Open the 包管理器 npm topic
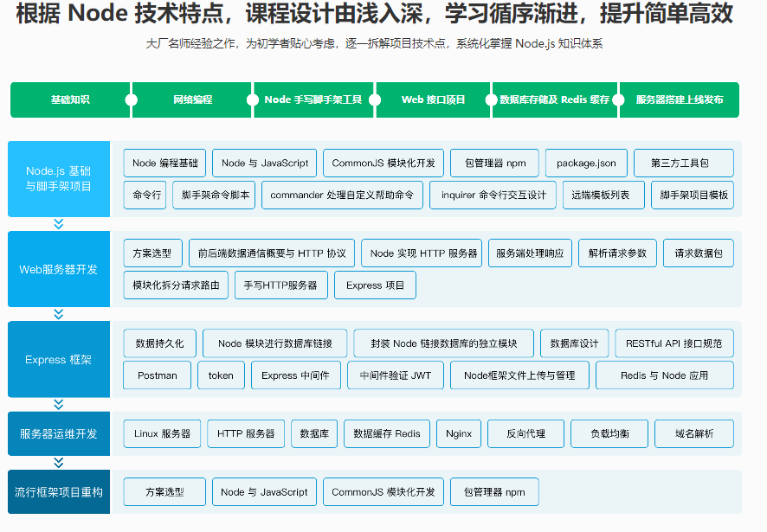 [x=494, y=163]
